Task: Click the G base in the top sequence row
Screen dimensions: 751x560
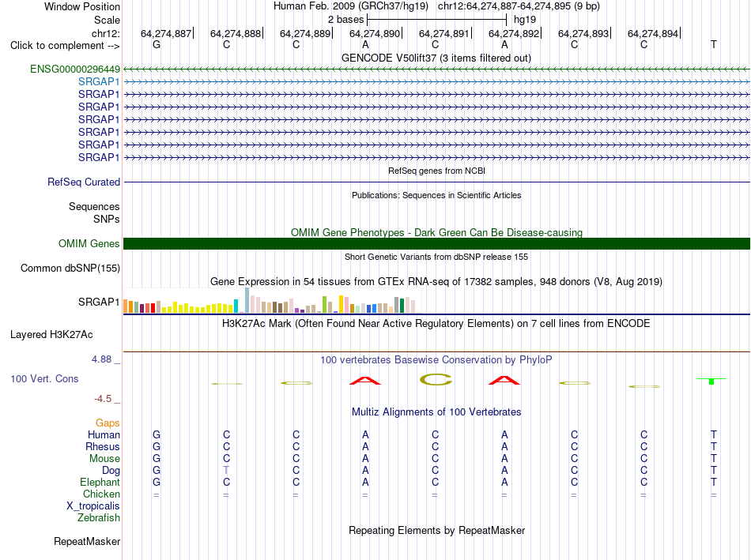Action: tap(157, 44)
